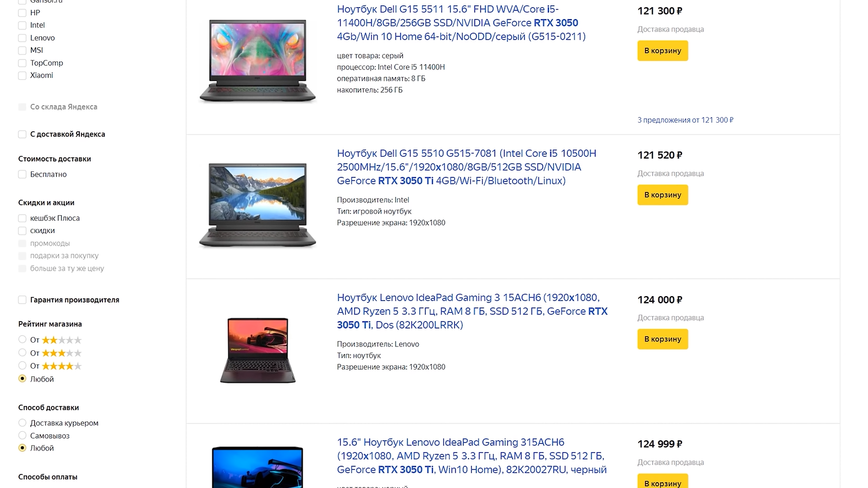This screenshot has height=488, width=868.
Task: Toggle the 'С доставкой Яндекса' checkbox
Action: point(22,134)
